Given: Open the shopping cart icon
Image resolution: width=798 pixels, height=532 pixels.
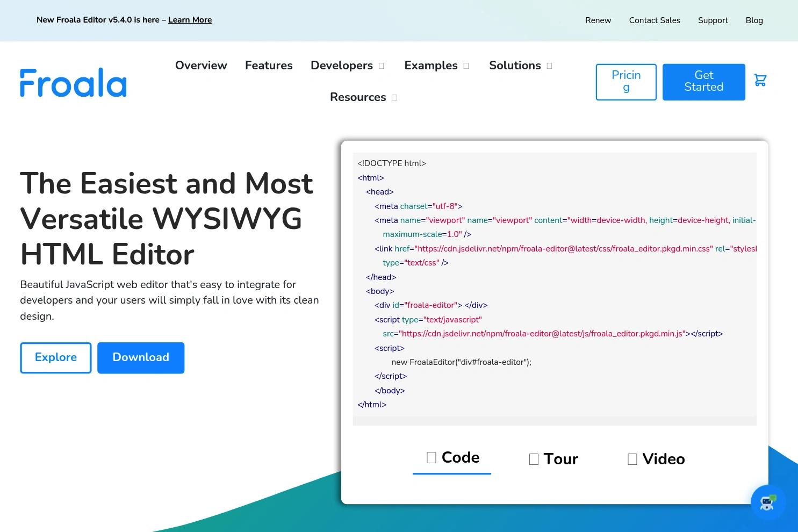Looking at the screenshot, I should 760,81.
